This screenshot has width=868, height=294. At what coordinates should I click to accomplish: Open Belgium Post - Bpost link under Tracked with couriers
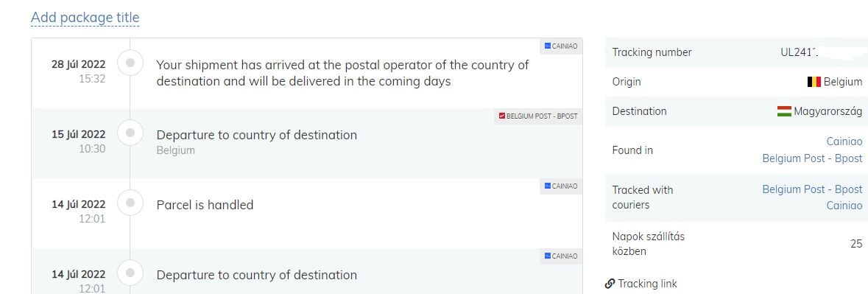click(x=812, y=189)
